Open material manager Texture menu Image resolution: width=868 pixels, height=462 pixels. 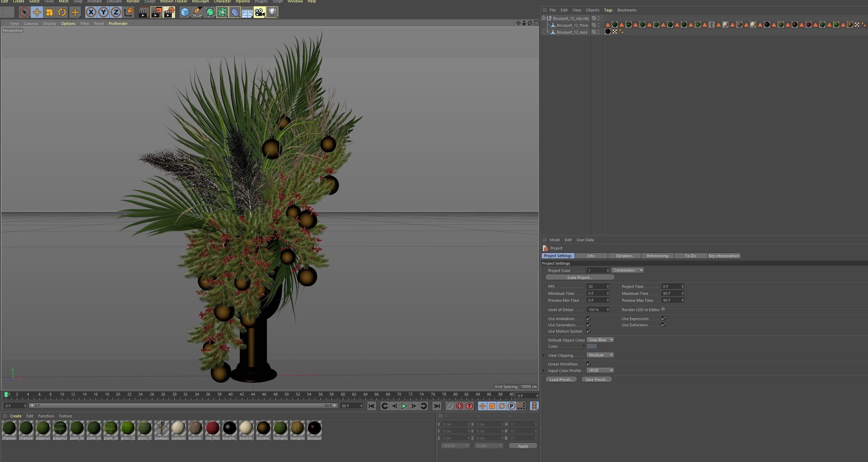(x=65, y=416)
